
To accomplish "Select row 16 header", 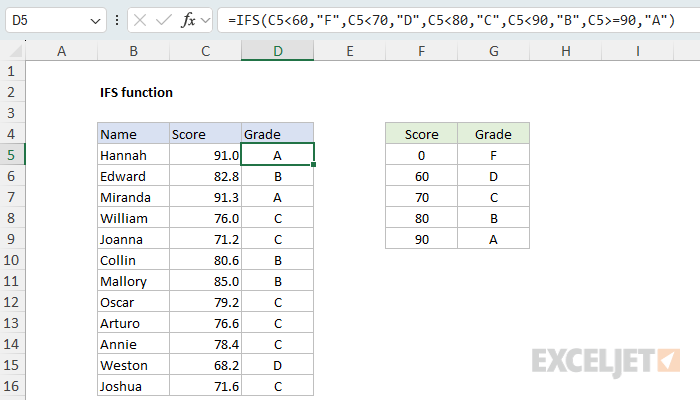I will [12, 386].
